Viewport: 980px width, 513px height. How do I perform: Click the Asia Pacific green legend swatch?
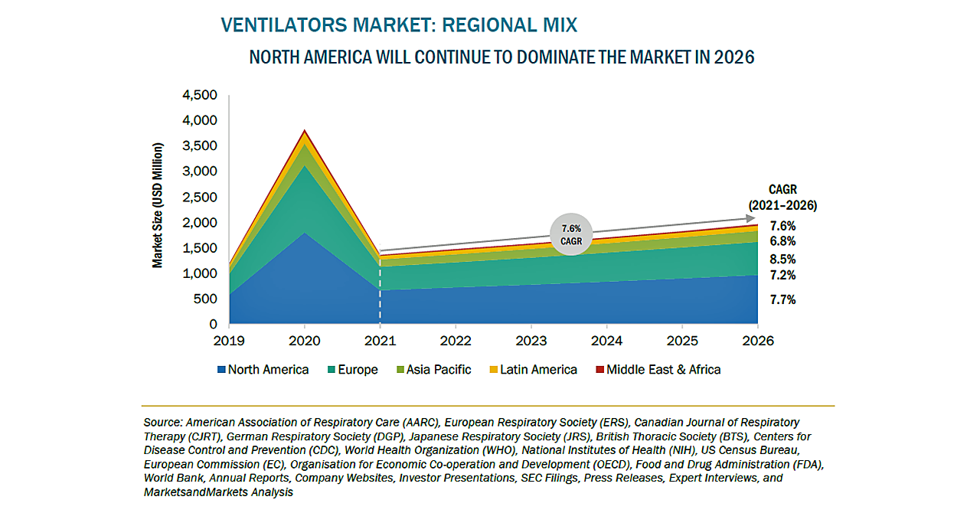tap(399, 370)
